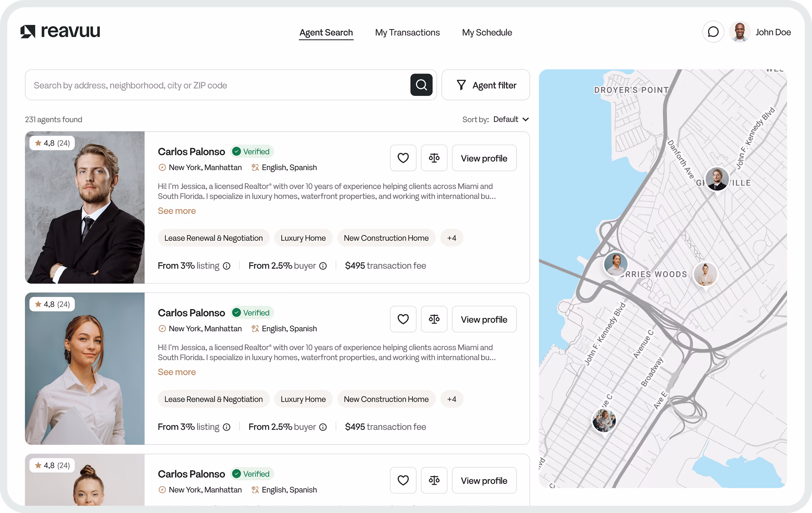Click compare scales on third agent card
This screenshot has height=513, width=812.
pyautogui.click(x=434, y=480)
